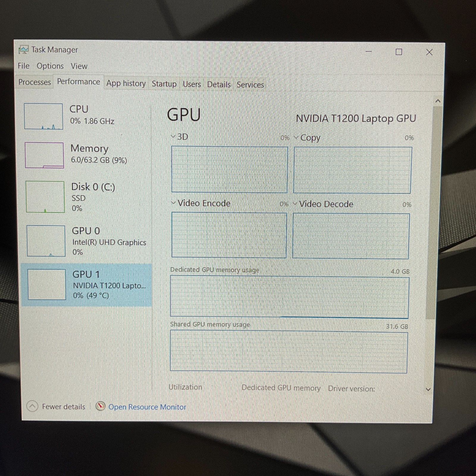Click the 'Utilization' label
The image size is (476, 476).
click(x=185, y=387)
